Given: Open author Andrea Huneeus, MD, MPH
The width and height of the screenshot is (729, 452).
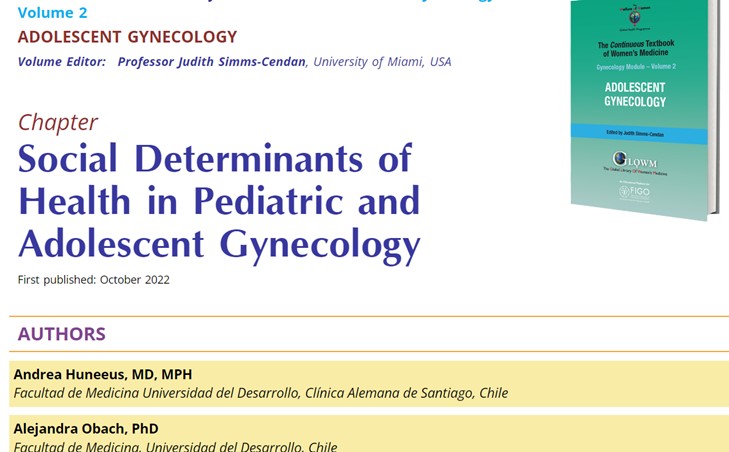Looking at the screenshot, I should (102, 374).
